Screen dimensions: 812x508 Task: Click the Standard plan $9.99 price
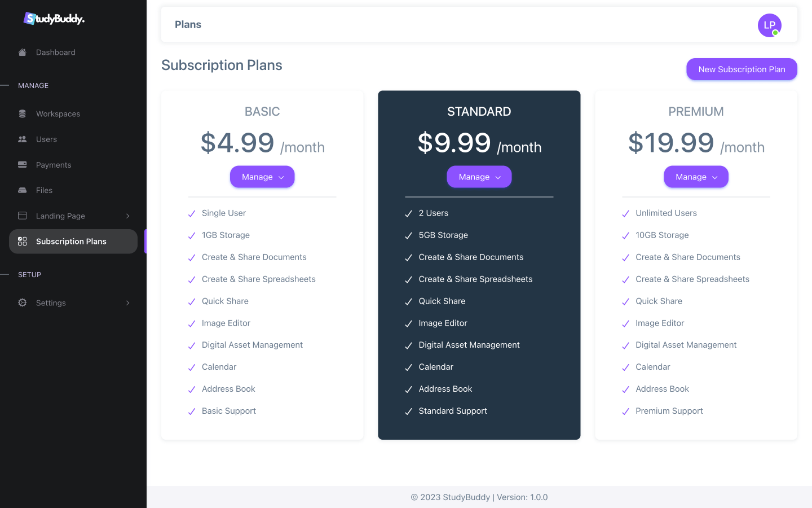point(454,143)
